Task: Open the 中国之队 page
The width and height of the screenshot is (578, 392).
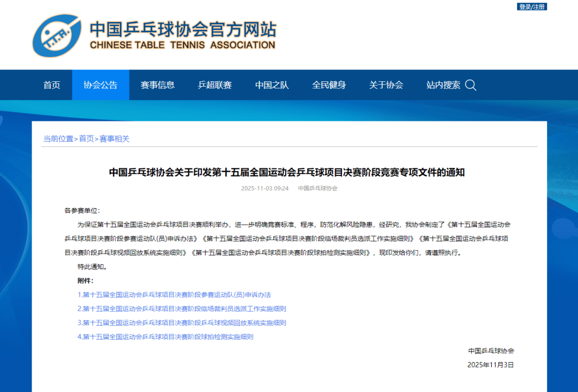Action: [271, 85]
